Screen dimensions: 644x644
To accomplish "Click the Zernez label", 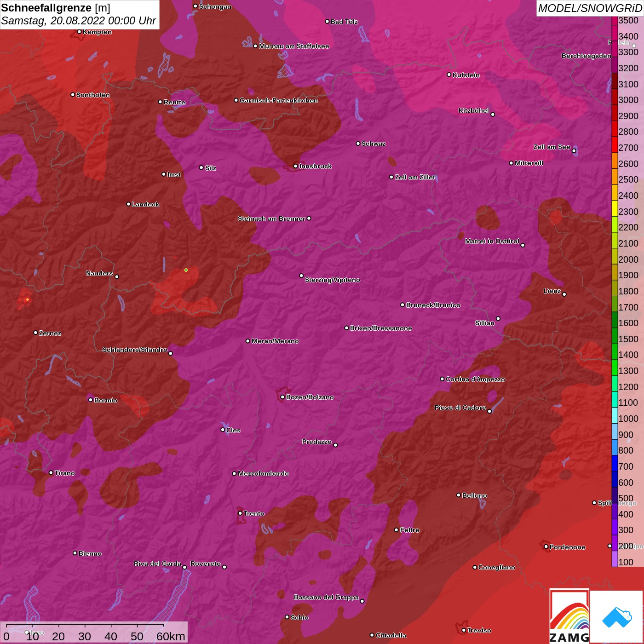I will tap(50, 333).
